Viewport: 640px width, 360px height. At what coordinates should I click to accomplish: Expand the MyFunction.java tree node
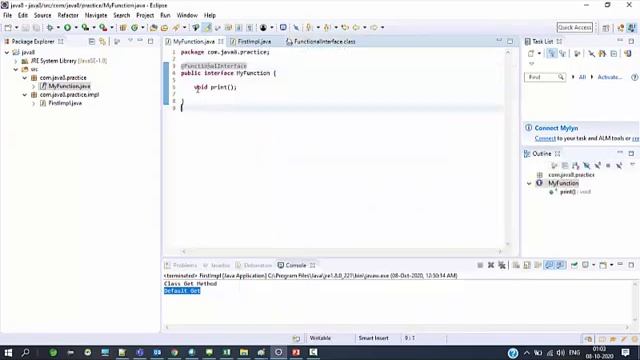click(x=33, y=86)
